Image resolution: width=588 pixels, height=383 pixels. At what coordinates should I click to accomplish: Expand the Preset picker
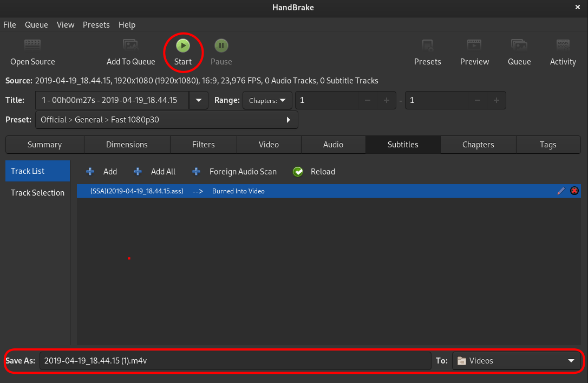click(288, 120)
